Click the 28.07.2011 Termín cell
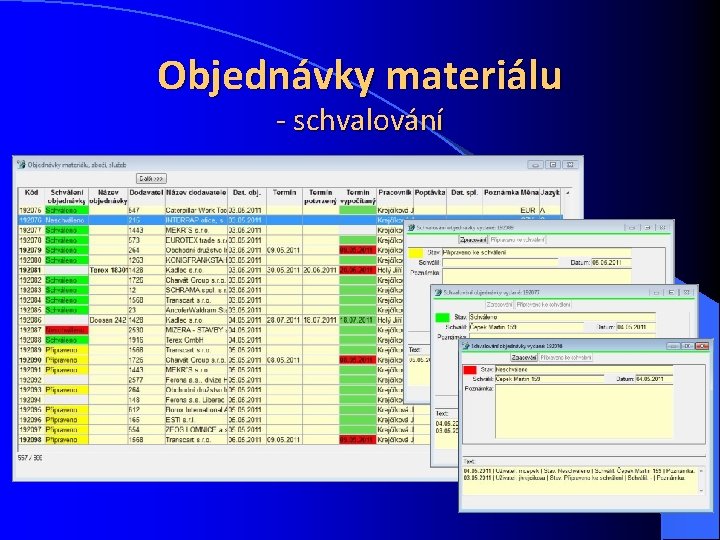This screenshot has width=720, height=540. click(284, 320)
